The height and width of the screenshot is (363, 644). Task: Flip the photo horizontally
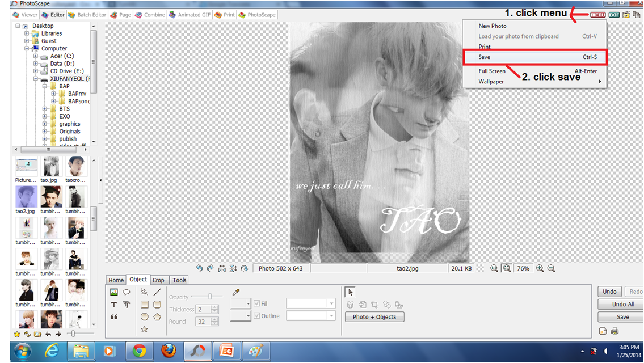(222, 268)
